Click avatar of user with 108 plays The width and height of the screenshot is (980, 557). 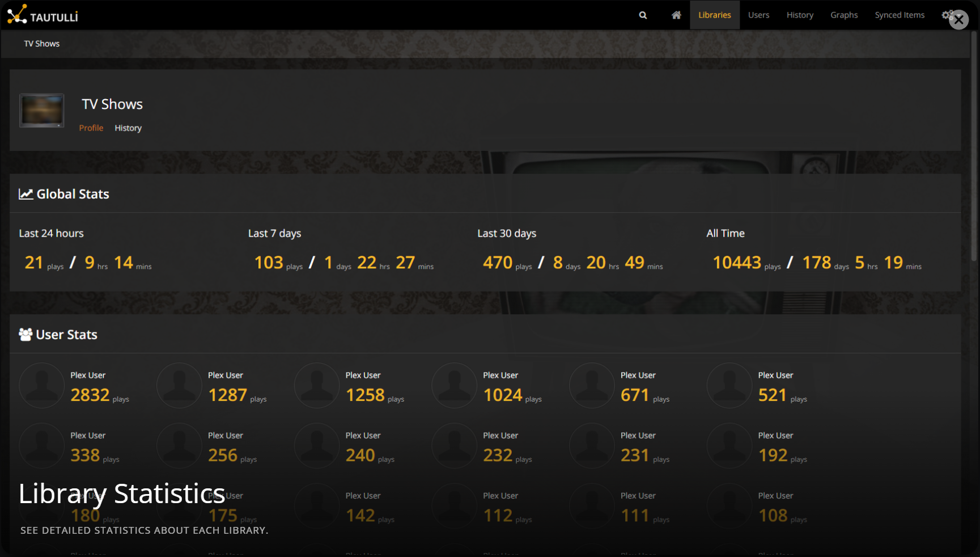(729, 505)
